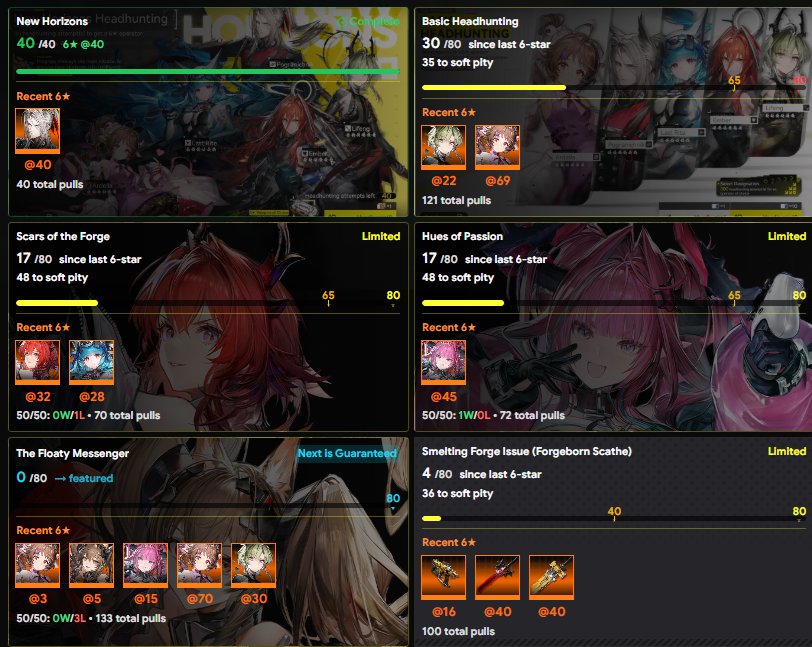812x647 pixels.
Task: Click the green Complete status on New Horizons
Action: (368, 21)
